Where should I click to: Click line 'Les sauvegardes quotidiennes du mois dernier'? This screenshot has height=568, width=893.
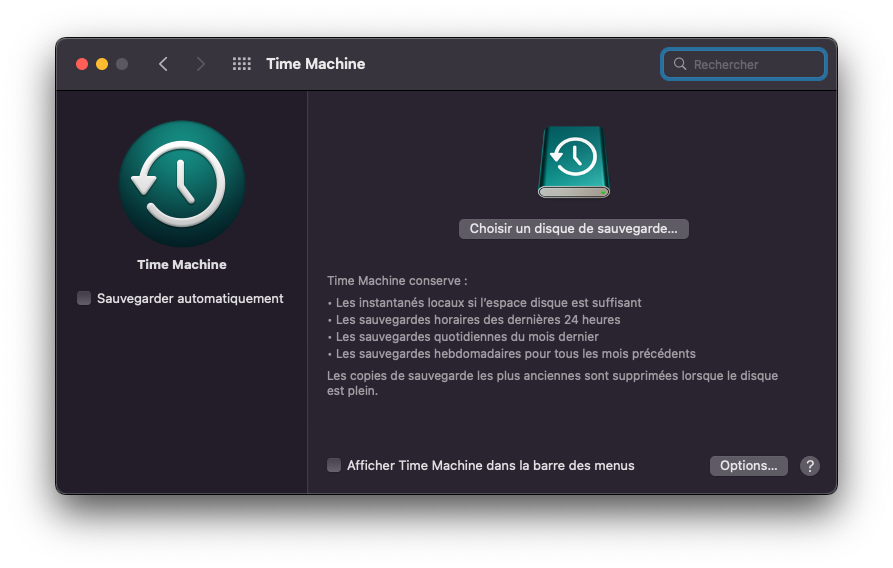[x=467, y=337]
